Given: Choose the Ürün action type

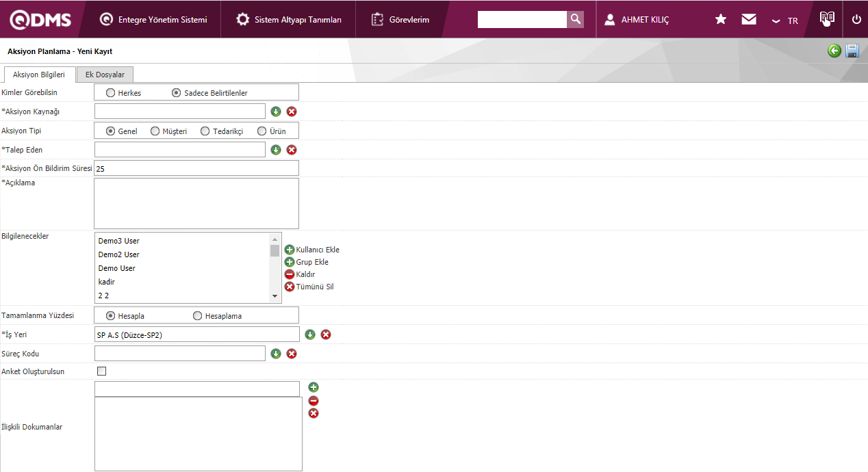Looking at the screenshot, I should click(x=261, y=131).
